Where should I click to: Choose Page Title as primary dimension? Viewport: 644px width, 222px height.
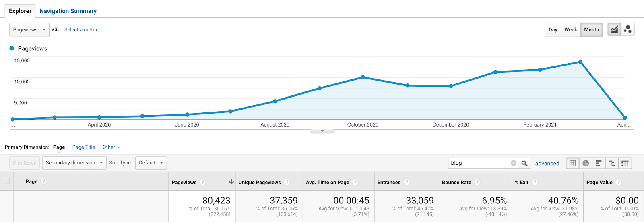pyautogui.click(x=84, y=147)
